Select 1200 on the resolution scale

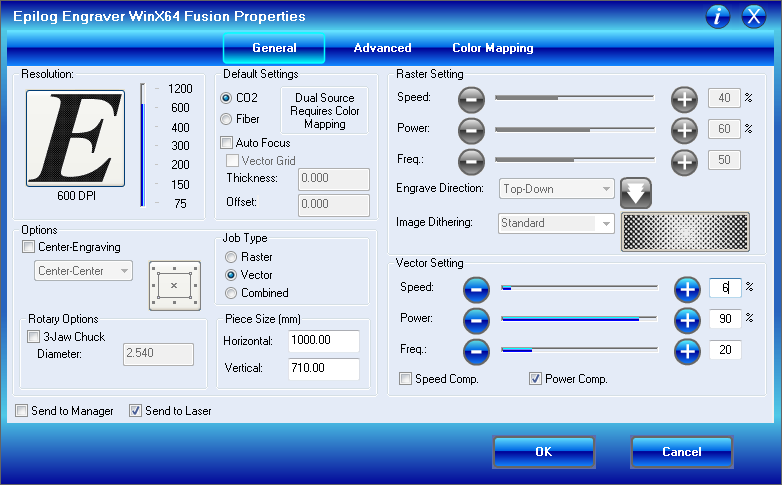(x=180, y=89)
